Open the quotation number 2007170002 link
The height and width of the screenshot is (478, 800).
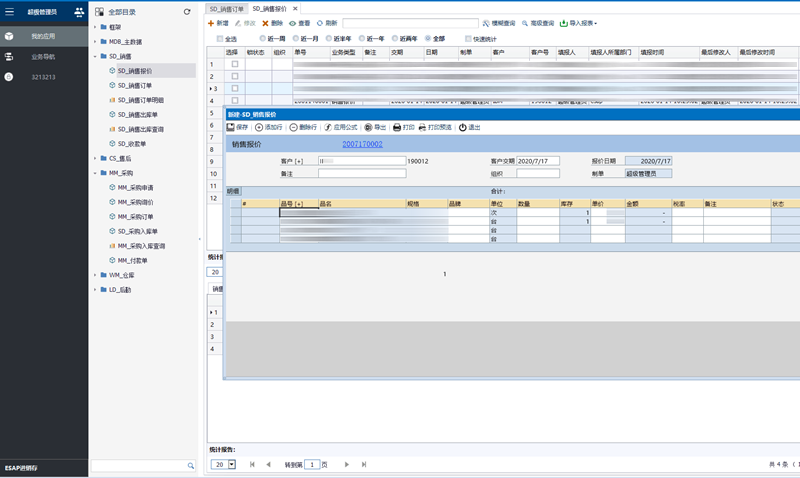click(362, 144)
